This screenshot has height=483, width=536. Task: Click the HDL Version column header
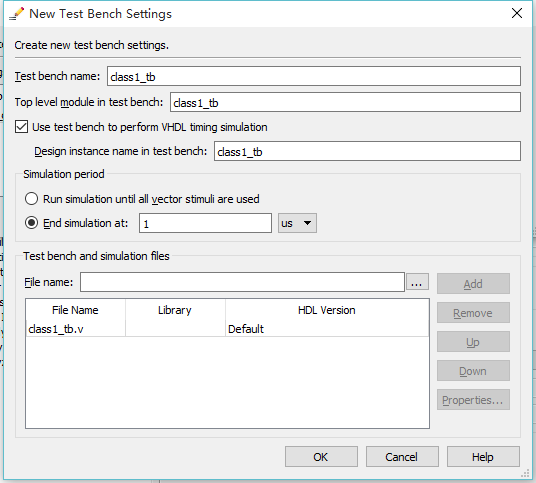(327, 310)
